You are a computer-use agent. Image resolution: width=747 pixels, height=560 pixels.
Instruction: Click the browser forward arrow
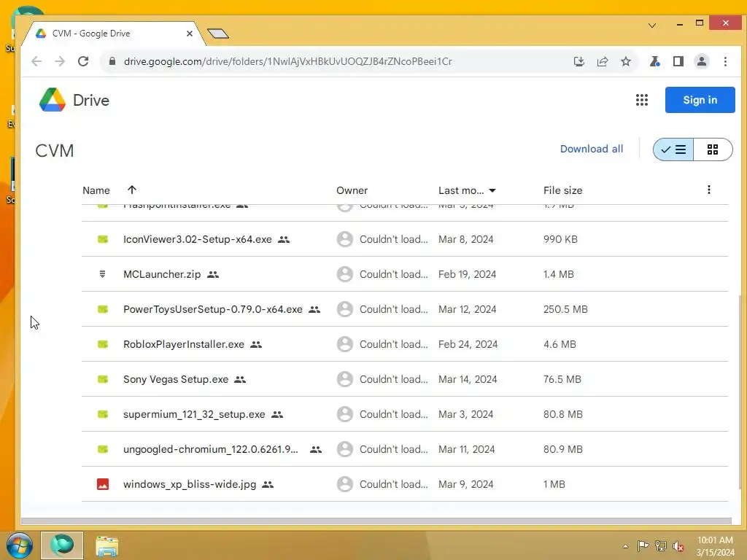pos(60,61)
